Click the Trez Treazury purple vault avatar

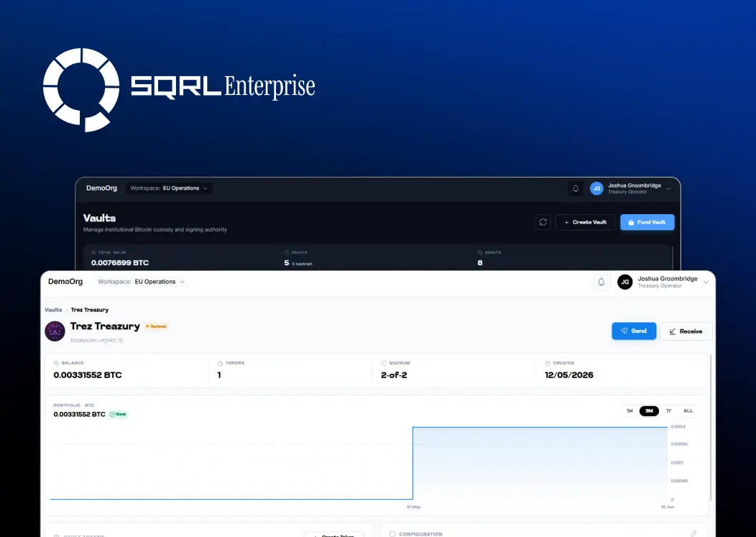point(55,331)
